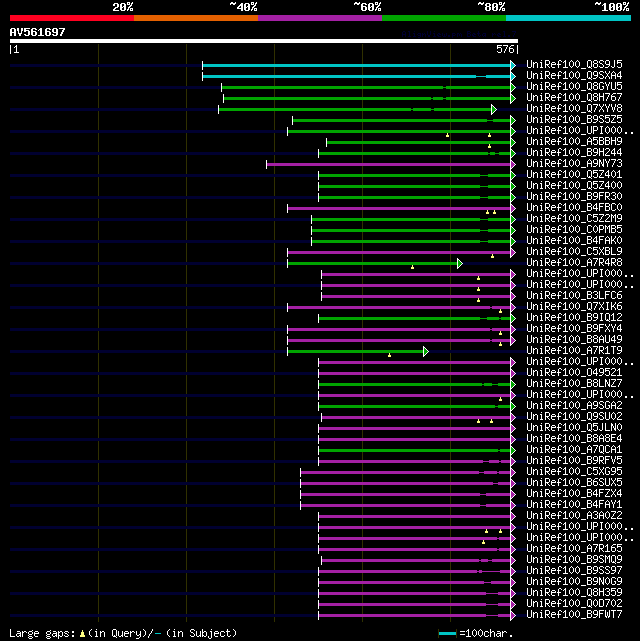This screenshot has height=641, width=640.
Task: Click the UniRef100_O49521 hit name
Action: pyautogui.click(x=574, y=373)
